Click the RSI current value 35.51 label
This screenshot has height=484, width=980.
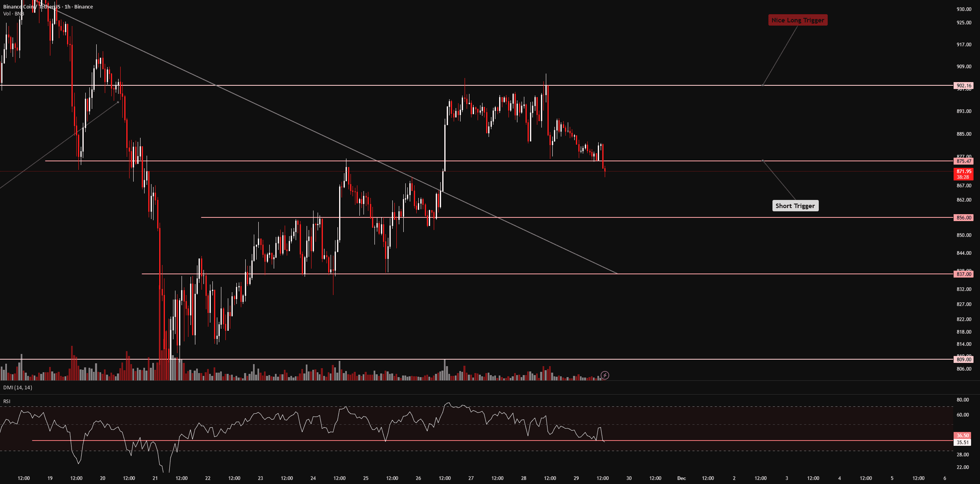(x=963, y=443)
